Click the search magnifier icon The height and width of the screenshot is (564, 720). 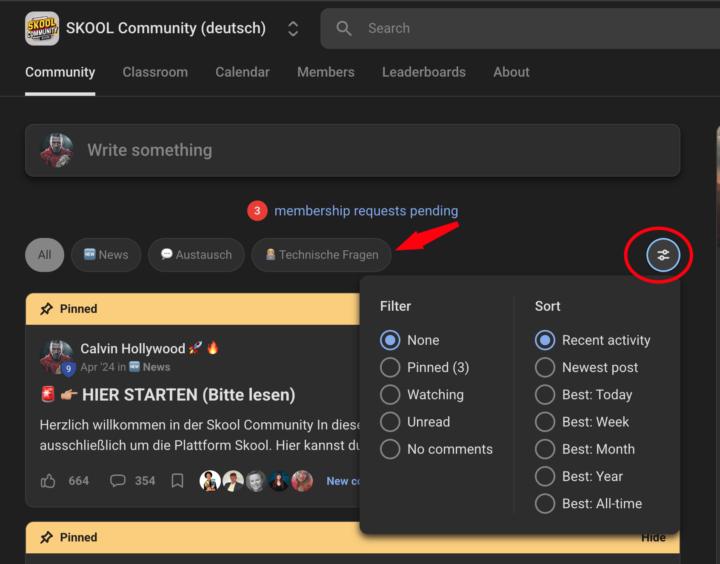click(x=344, y=29)
